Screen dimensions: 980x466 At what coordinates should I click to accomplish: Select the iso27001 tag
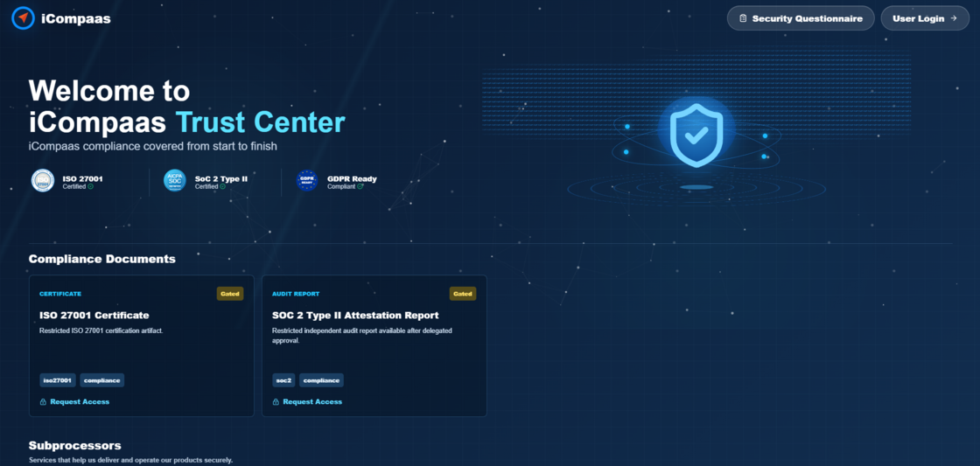(58, 379)
